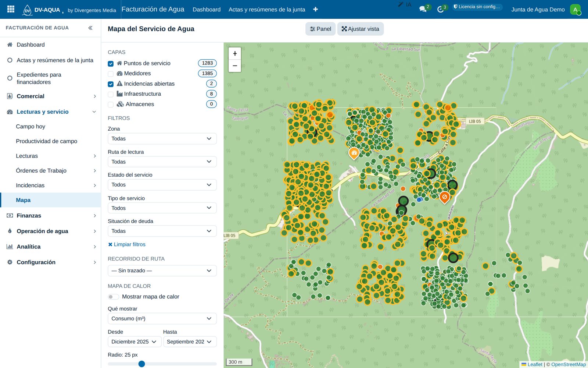Uncheck the Incidencias abiertas layer

111,84
